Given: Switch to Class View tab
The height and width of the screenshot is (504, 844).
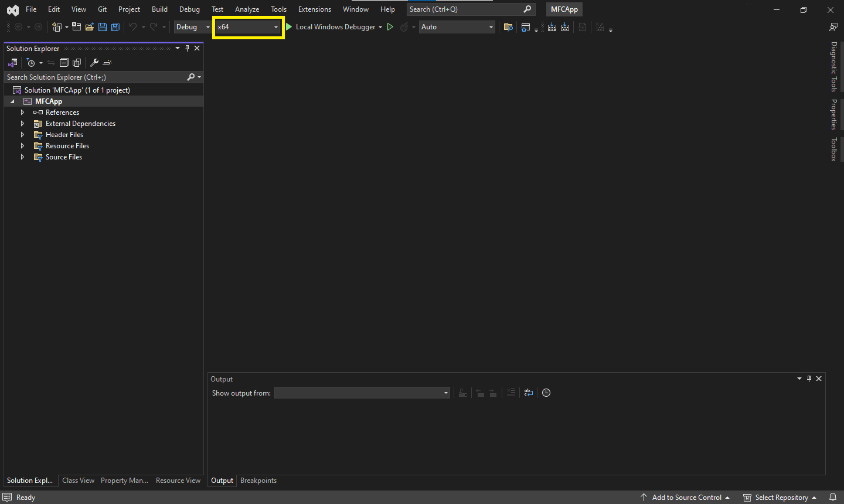Looking at the screenshot, I should [78, 481].
